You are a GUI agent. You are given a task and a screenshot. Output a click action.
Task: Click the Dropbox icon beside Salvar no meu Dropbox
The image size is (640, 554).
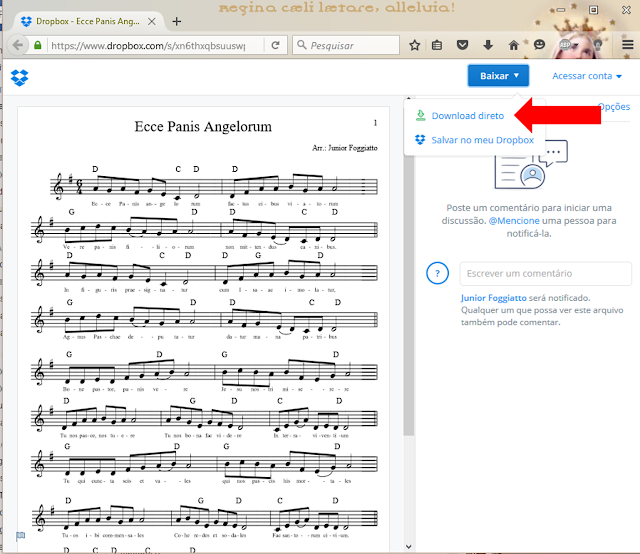(x=420, y=140)
